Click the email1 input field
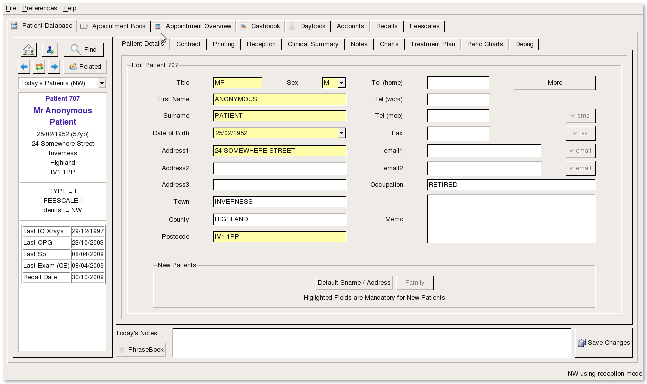Image resolution: width=647 pixels, height=384 pixels. coord(484,151)
